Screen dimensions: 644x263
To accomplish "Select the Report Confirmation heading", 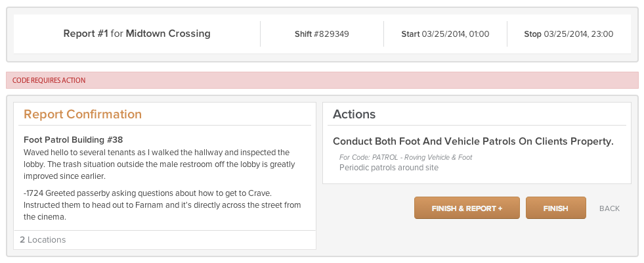I will pos(83,114).
